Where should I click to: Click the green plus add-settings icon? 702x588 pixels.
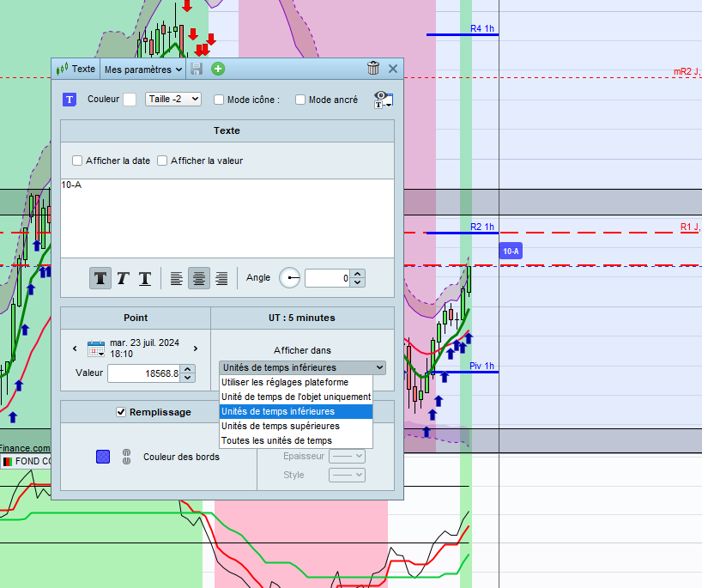coord(218,69)
